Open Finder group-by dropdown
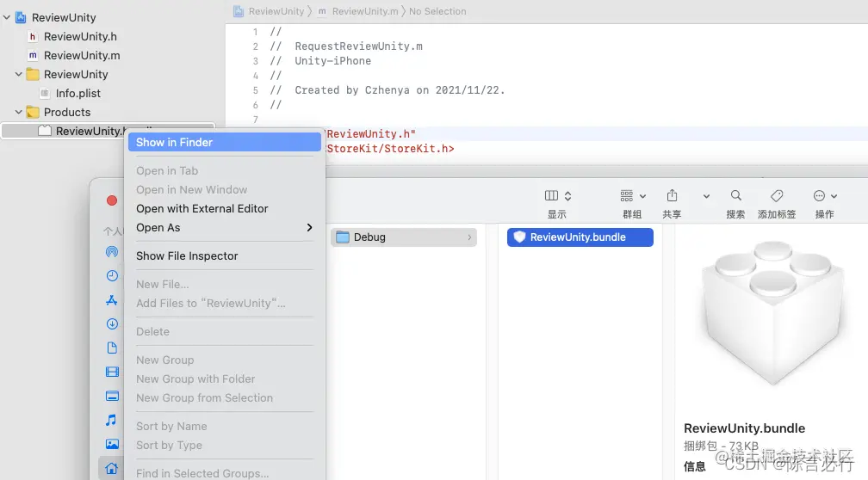 (x=633, y=196)
